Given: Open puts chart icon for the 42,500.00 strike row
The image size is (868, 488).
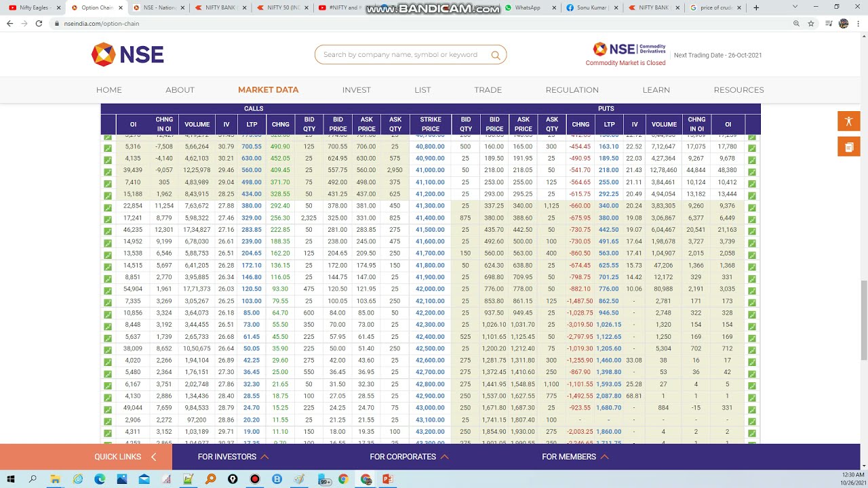Looking at the screenshot, I should click(x=752, y=349).
